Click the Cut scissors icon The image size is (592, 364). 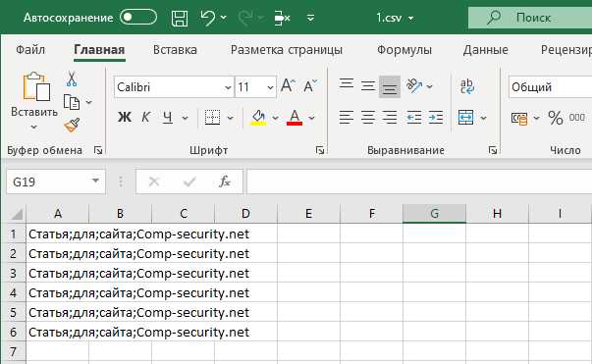72,78
